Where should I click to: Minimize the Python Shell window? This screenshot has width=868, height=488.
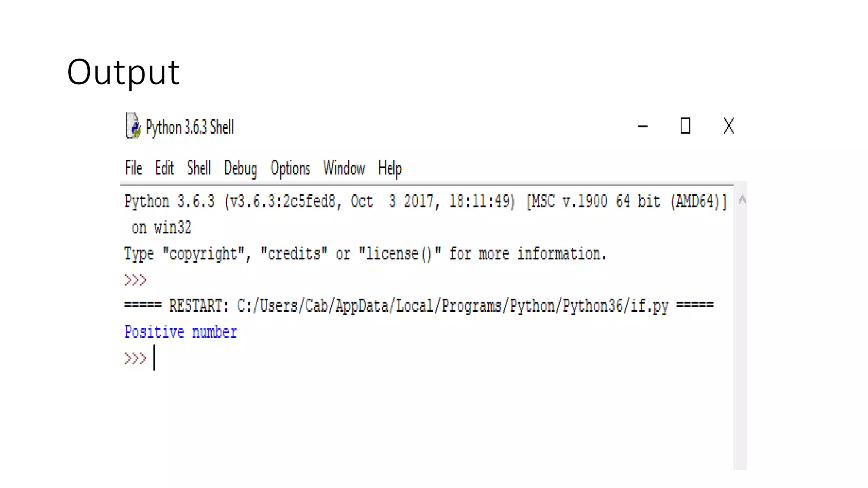tap(643, 126)
